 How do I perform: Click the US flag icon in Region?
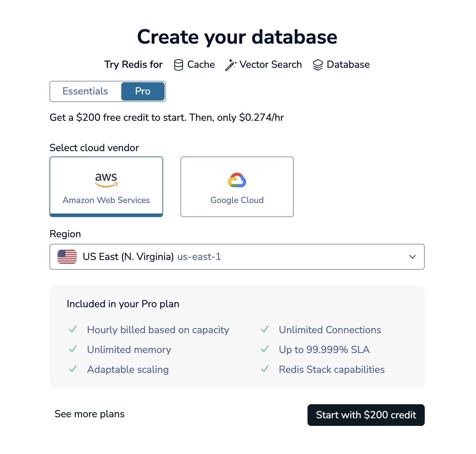pyautogui.click(x=67, y=257)
